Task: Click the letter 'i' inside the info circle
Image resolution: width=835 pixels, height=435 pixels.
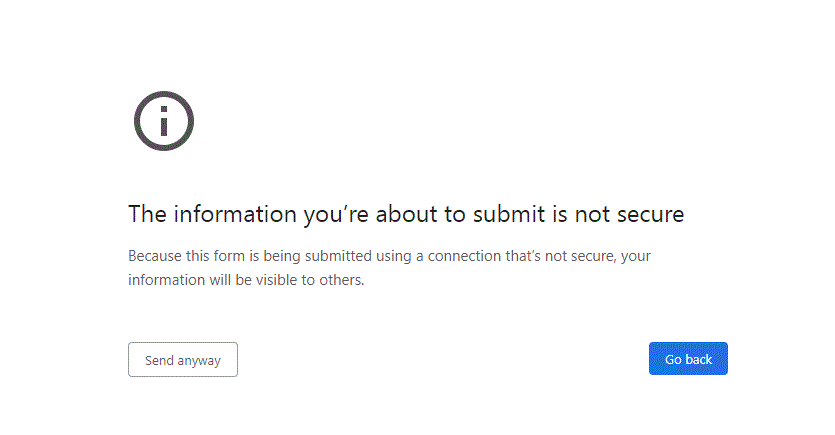Action: click(164, 121)
